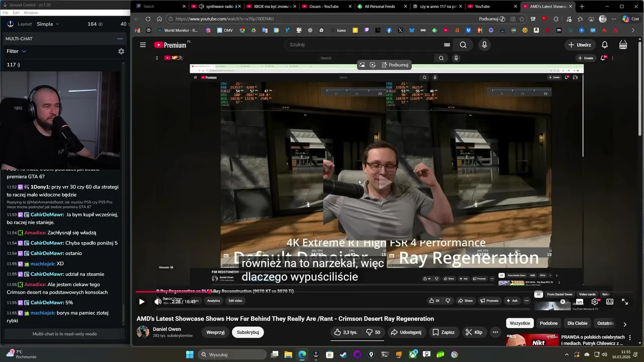Add page to favorites star icon
Image resolution: width=644 pixels, height=362 pixels.
tap(522, 19)
